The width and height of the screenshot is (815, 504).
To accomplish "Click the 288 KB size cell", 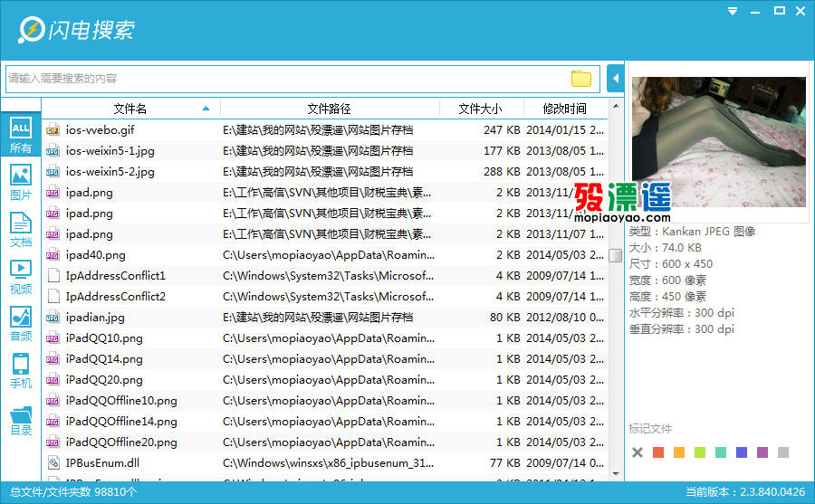I will (x=502, y=171).
